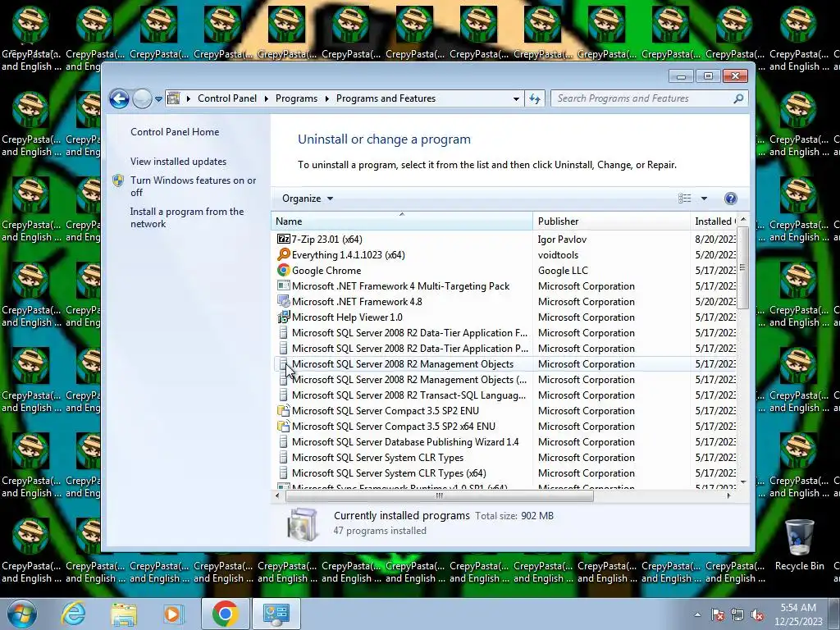Sort by the Name column header
Image resolution: width=840 pixels, height=630 pixels.
[x=402, y=221]
